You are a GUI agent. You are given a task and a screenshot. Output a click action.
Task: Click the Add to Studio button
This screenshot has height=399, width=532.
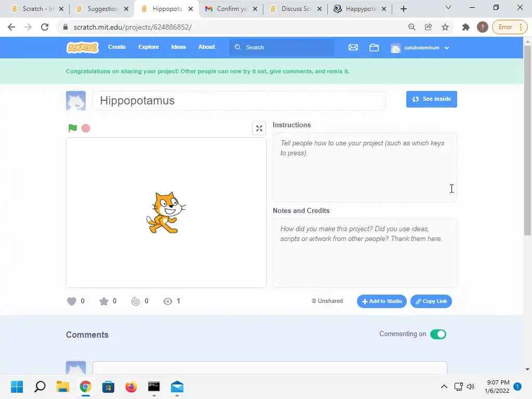[382, 301]
